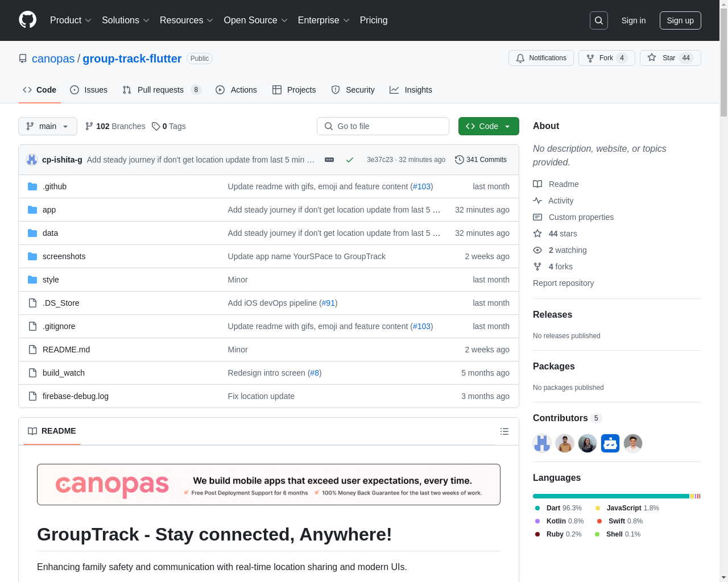Image resolution: width=728 pixels, height=582 pixels.
Task: Click the green check status icon
Action: pyautogui.click(x=350, y=160)
